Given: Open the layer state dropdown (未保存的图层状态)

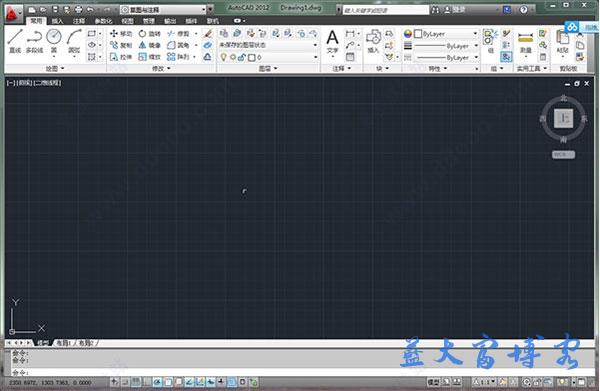Looking at the screenshot, I should point(268,45).
